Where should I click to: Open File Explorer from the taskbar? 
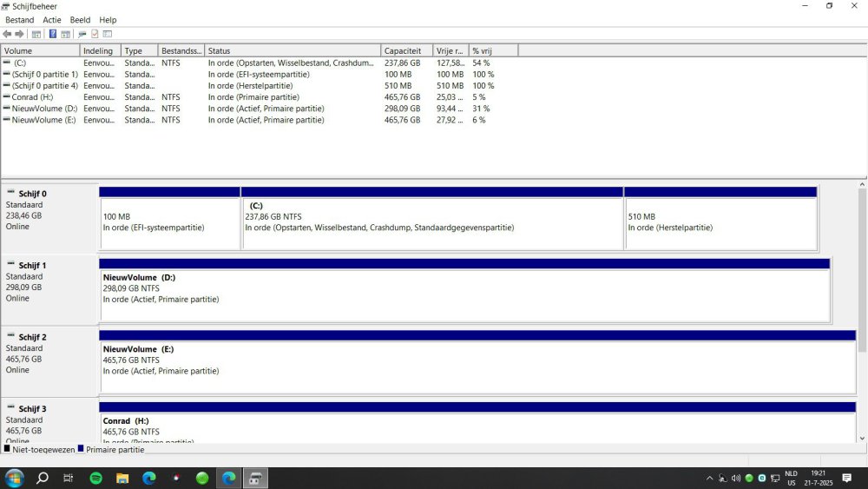tap(122, 478)
